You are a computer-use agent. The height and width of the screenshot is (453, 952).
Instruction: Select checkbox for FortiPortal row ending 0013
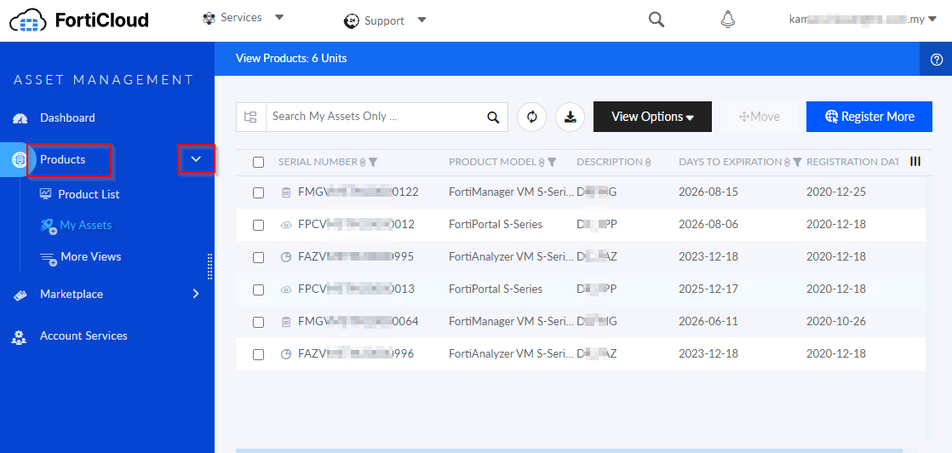[259, 289]
